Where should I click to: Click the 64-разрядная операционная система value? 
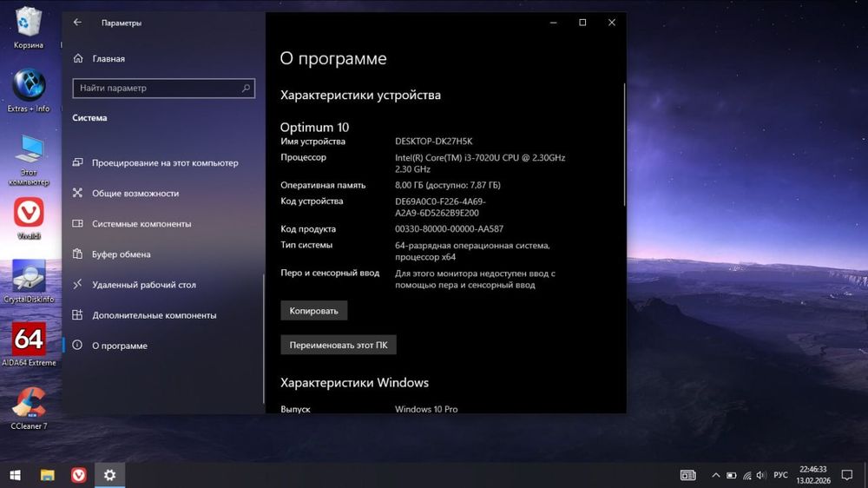point(472,251)
